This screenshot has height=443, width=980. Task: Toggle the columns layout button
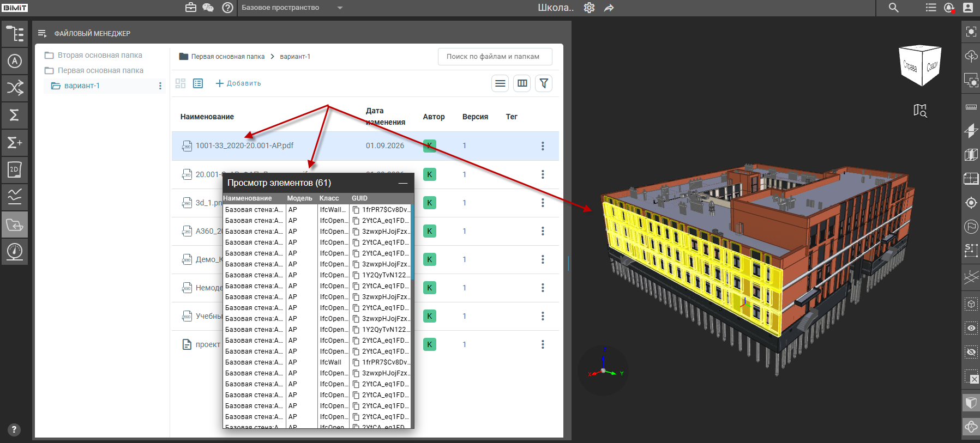pos(522,83)
